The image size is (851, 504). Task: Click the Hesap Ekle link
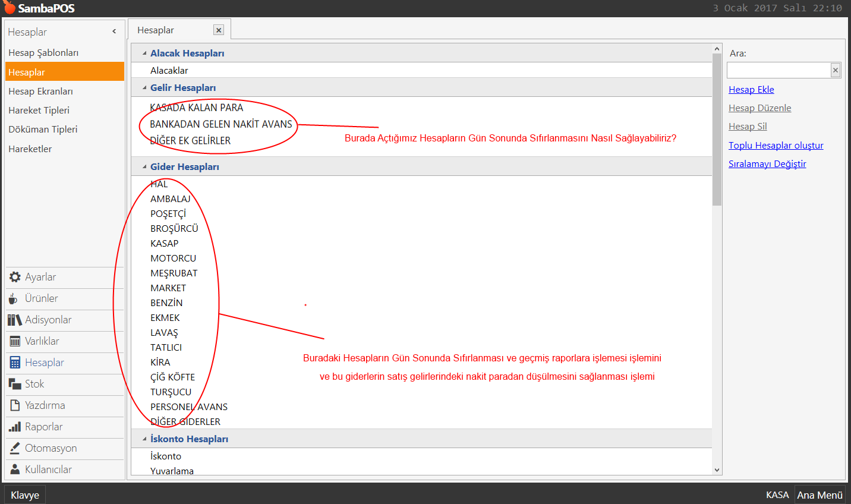pyautogui.click(x=751, y=90)
